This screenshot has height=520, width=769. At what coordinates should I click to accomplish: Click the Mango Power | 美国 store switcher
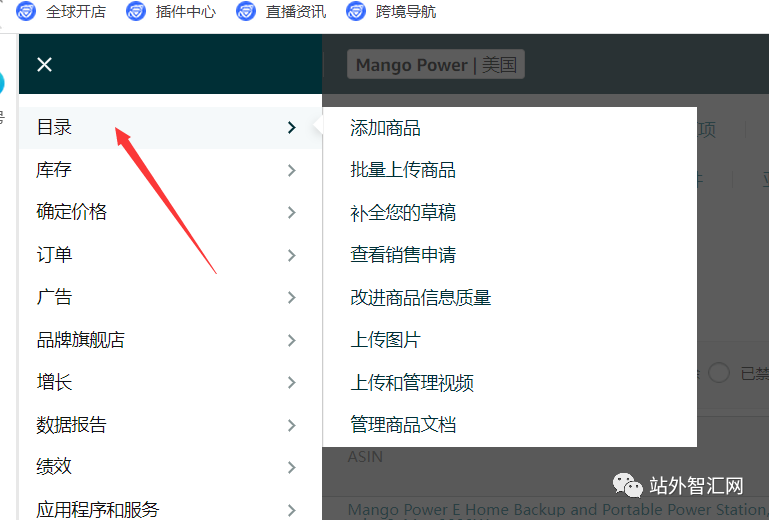point(436,64)
